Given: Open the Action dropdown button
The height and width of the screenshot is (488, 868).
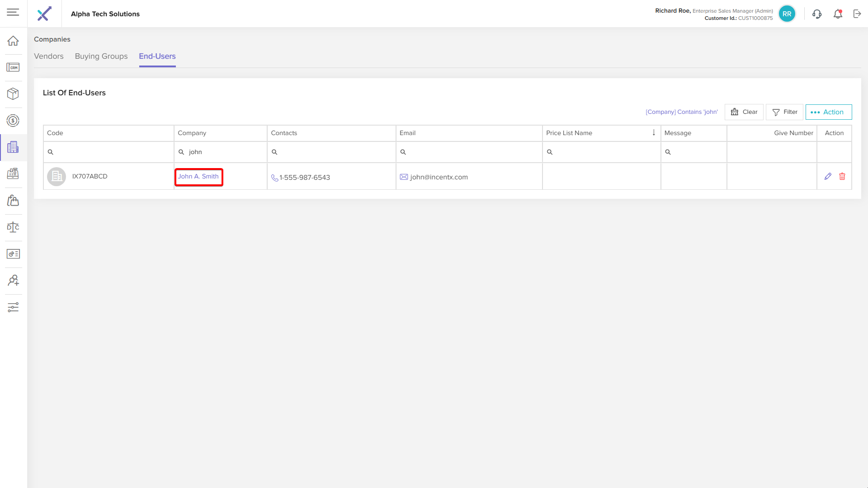Looking at the screenshot, I should tap(828, 112).
